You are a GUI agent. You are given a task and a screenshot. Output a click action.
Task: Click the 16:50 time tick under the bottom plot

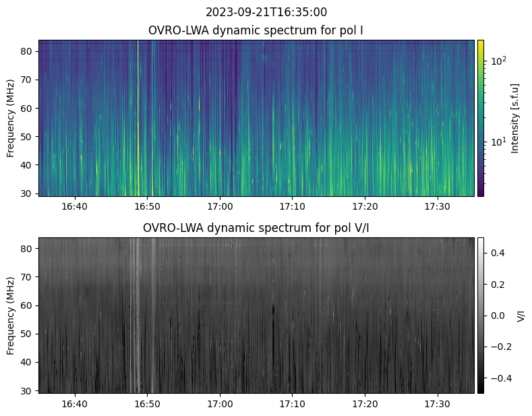coord(147,403)
